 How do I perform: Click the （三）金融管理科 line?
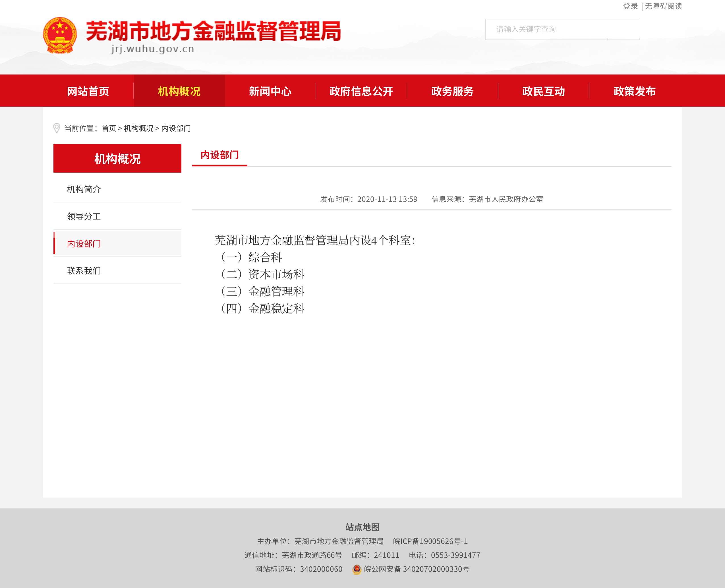[262, 291]
